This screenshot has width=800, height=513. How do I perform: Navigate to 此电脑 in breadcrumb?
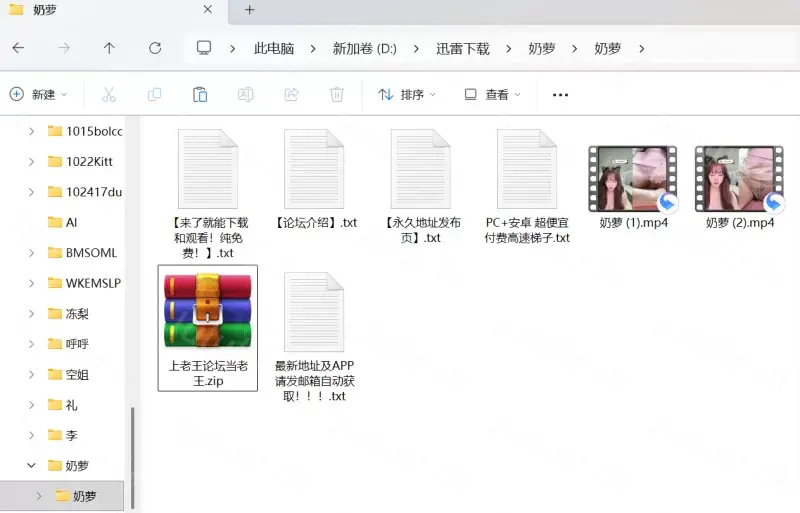pyautogui.click(x=274, y=48)
